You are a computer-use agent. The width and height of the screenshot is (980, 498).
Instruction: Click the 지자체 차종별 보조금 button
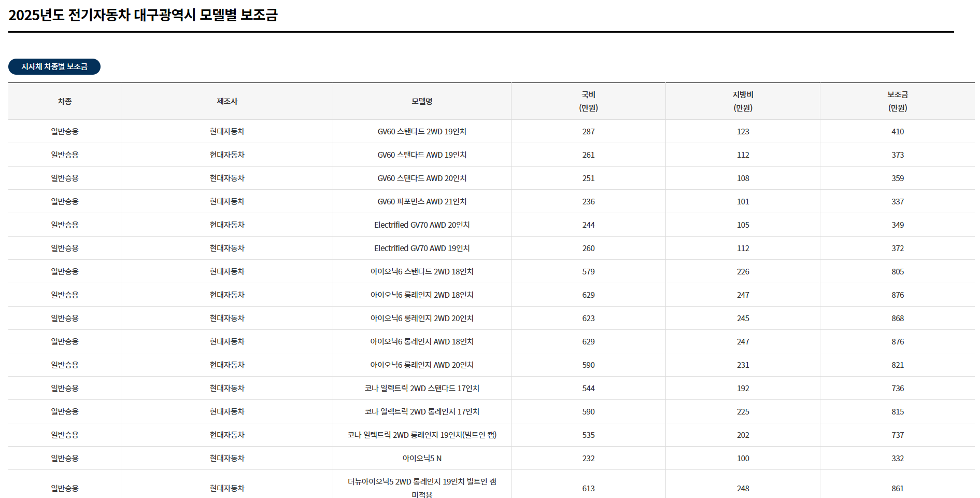(54, 66)
